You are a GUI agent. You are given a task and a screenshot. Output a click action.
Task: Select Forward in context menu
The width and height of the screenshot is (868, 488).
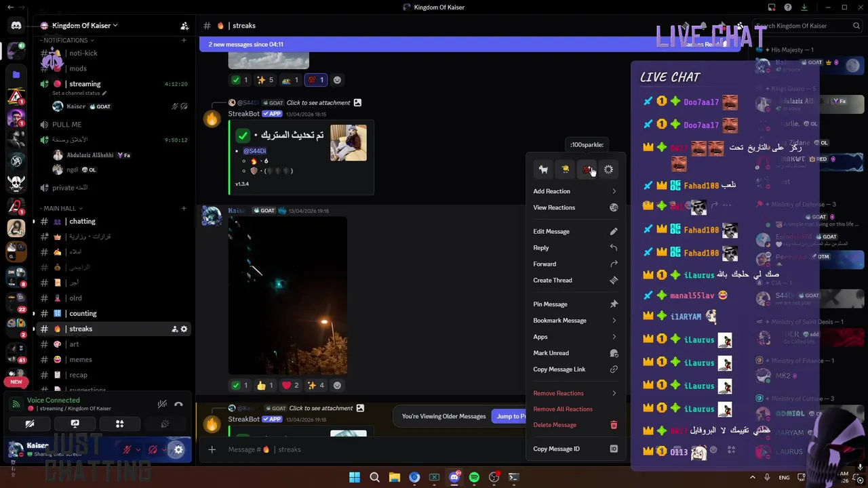point(575,264)
